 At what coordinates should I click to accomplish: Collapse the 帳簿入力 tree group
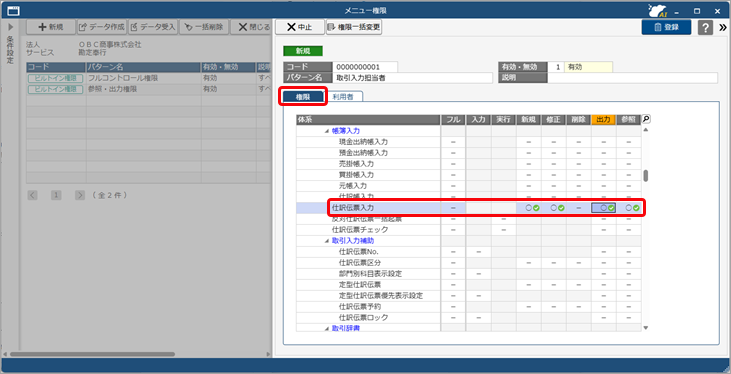point(327,131)
